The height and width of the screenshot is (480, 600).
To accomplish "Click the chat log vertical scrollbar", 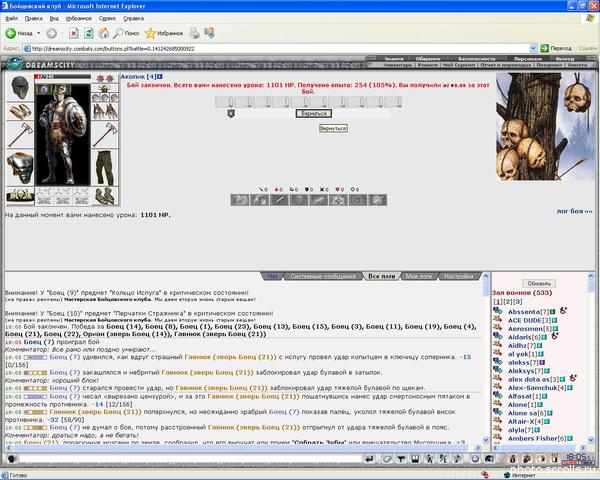I will coord(486,358).
